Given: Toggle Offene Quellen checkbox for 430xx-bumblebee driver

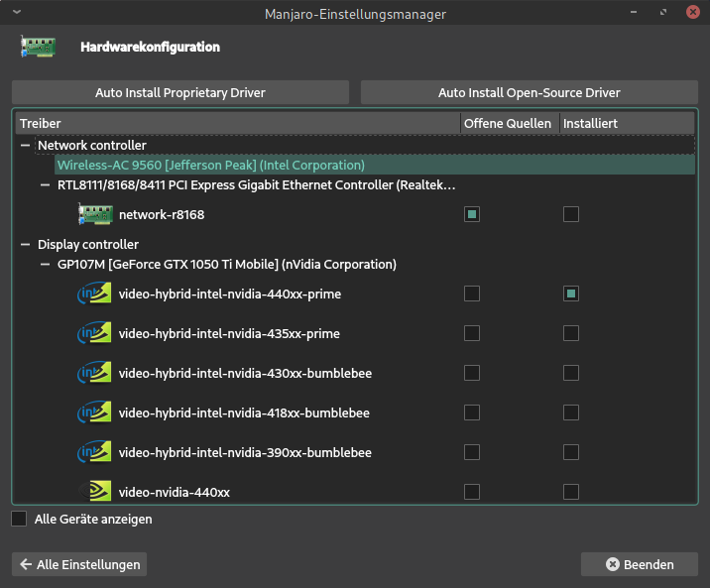Looking at the screenshot, I should (472, 373).
